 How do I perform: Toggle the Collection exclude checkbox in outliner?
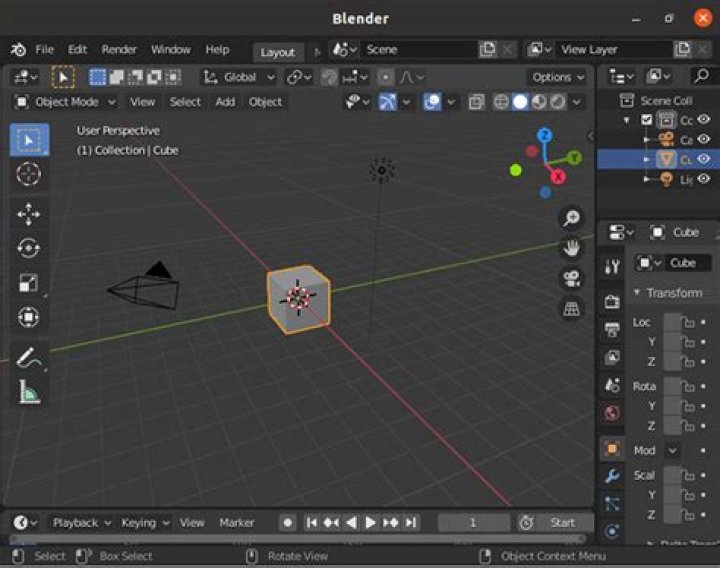click(647, 120)
